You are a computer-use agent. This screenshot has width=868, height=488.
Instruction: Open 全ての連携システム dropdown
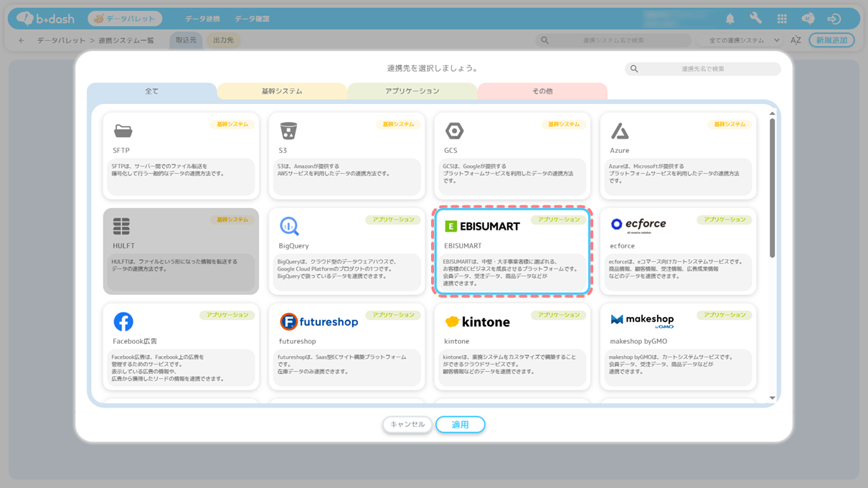click(744, 40)
